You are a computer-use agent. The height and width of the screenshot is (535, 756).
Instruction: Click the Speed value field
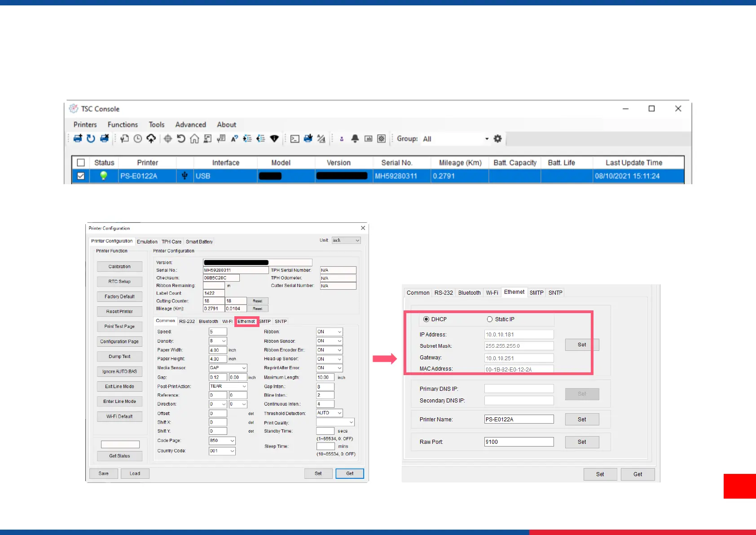[x=218, y=332]
